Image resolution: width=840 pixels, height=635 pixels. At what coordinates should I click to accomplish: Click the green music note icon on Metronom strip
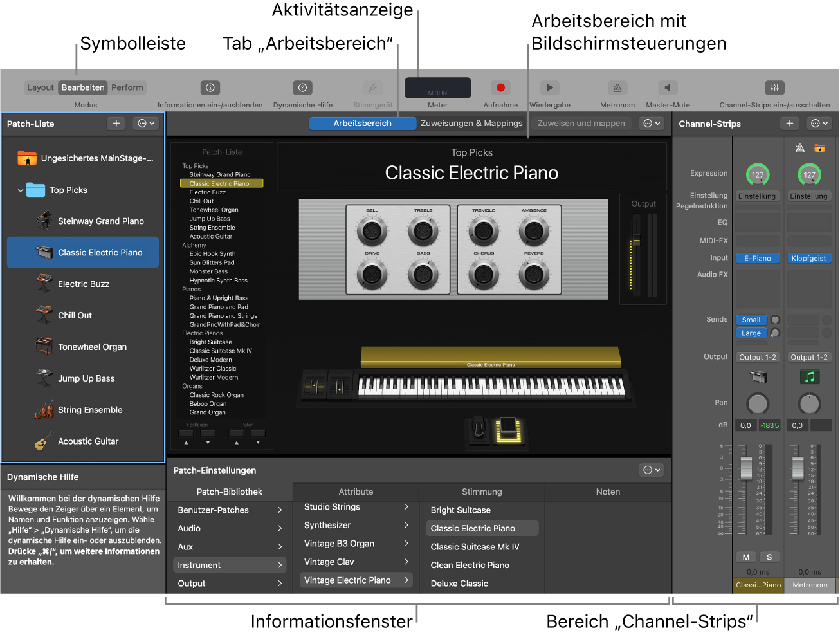coord(810,377)
